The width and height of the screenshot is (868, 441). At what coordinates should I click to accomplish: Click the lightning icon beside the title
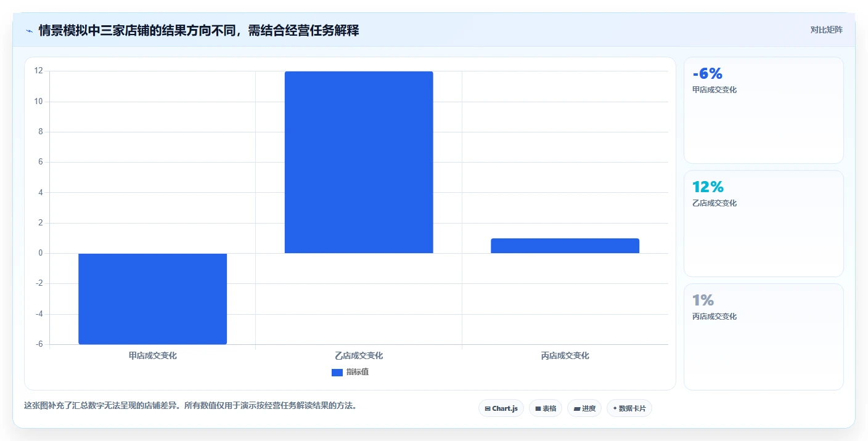[30, 30]
